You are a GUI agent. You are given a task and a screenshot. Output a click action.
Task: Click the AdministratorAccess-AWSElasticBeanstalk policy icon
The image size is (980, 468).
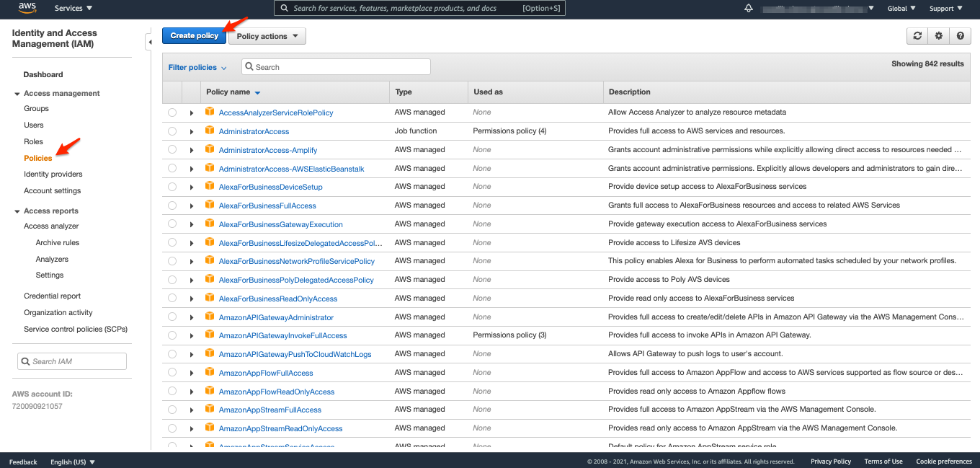point(210,168)
